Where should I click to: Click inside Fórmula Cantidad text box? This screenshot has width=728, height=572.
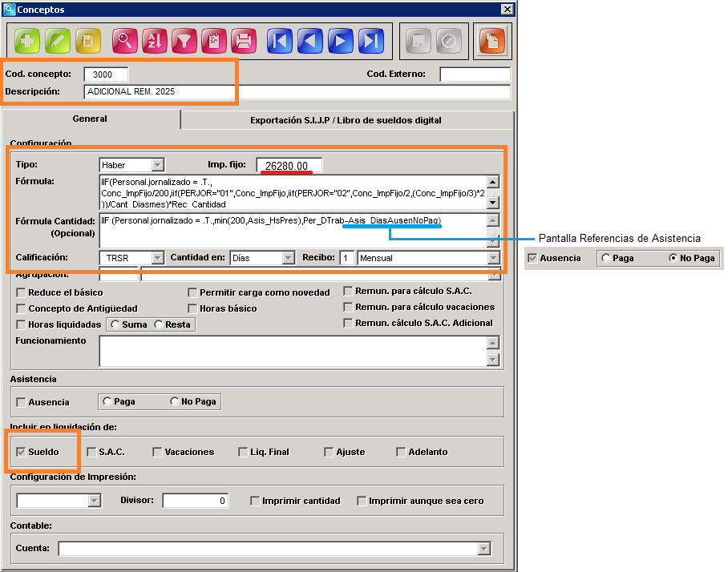point(293,231)
